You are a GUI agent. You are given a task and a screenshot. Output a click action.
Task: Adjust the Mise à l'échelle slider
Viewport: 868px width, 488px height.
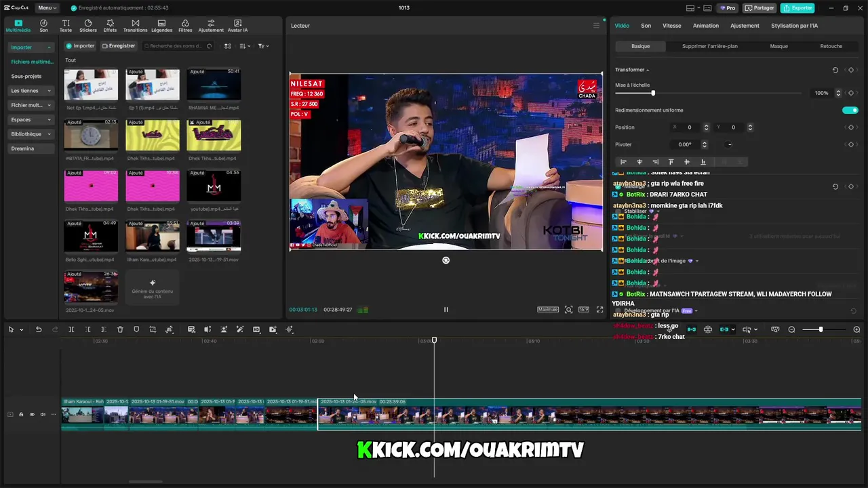pyautogui.click(x=709, y=93)
